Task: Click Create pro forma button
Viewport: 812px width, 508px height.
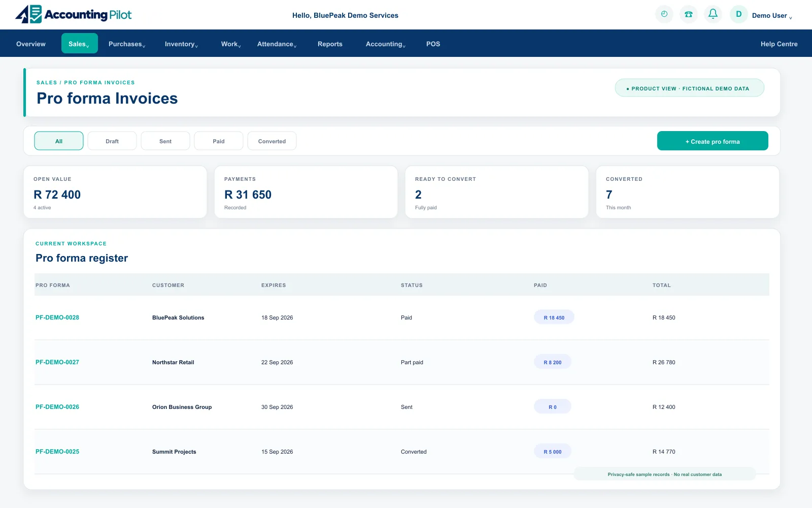Action: tap(713, 141)
